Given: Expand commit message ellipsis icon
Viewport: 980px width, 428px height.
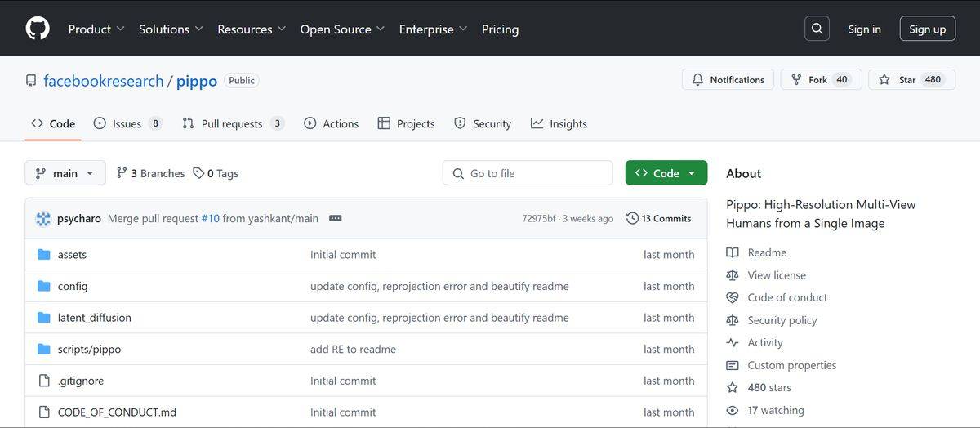Looking at the screenshot, I should click(335, 219).
